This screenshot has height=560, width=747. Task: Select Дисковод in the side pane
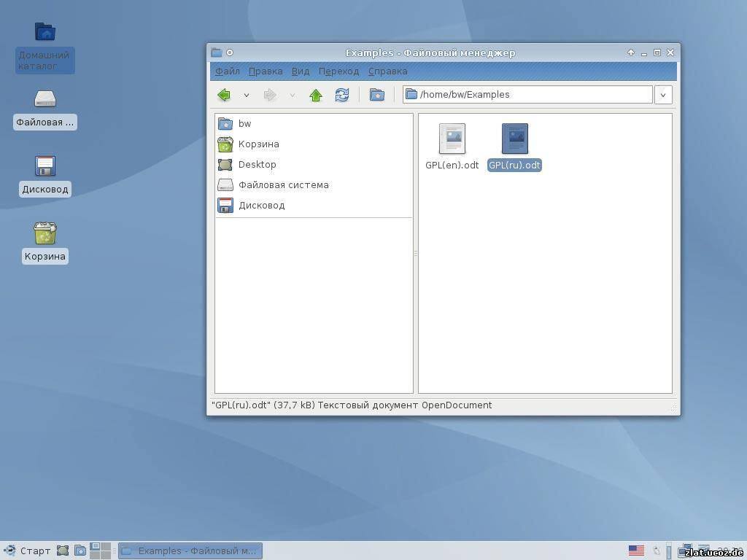point(314,206)
